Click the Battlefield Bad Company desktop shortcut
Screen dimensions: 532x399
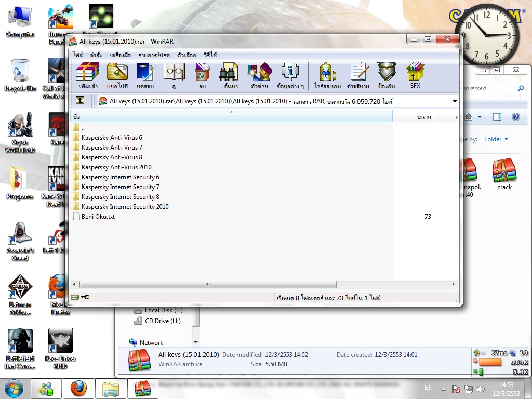click(20, 349)
